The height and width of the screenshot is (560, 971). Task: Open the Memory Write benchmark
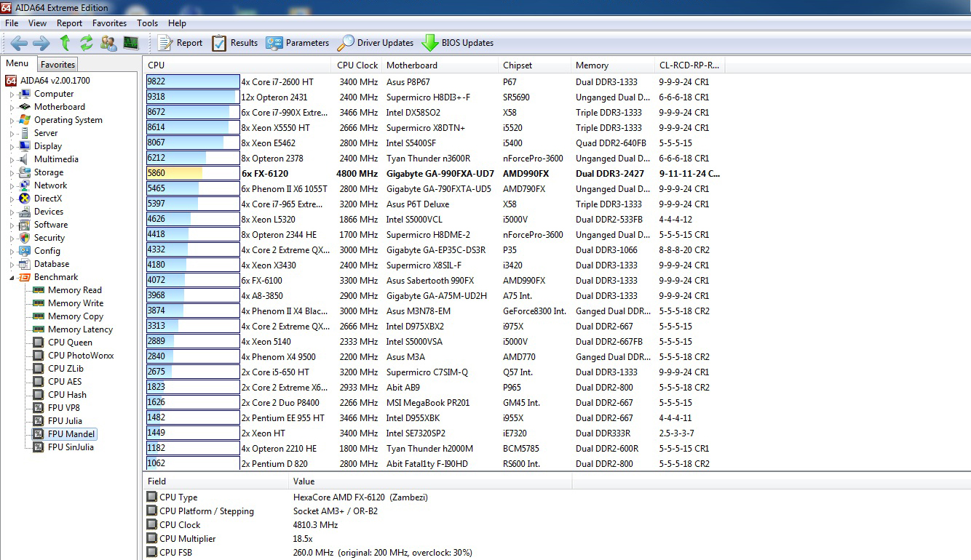75,303
